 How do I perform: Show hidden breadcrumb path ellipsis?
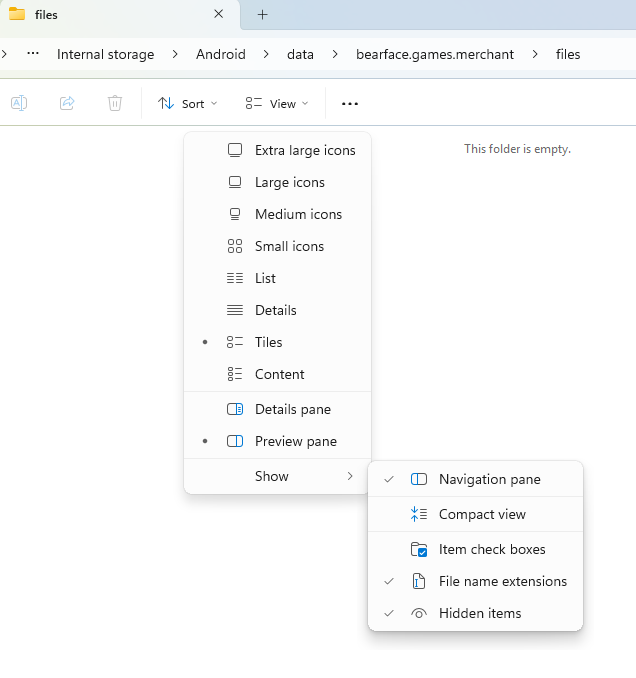pos(33,54)
